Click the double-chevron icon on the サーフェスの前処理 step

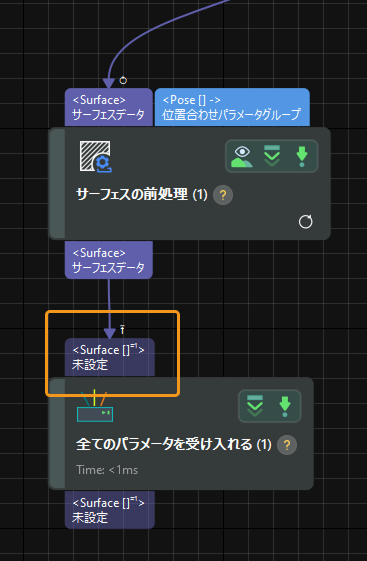click(x=272, y=156)
